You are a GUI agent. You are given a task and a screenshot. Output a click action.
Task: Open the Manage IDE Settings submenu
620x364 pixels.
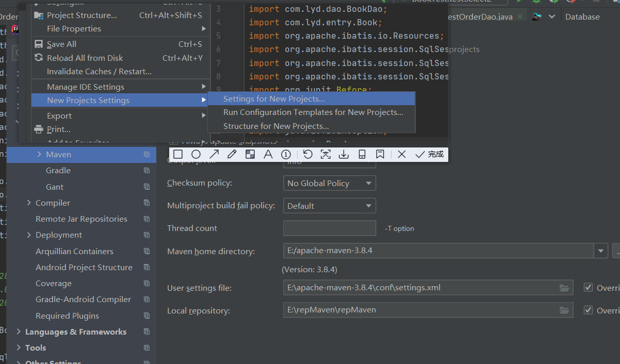point(121,87)
